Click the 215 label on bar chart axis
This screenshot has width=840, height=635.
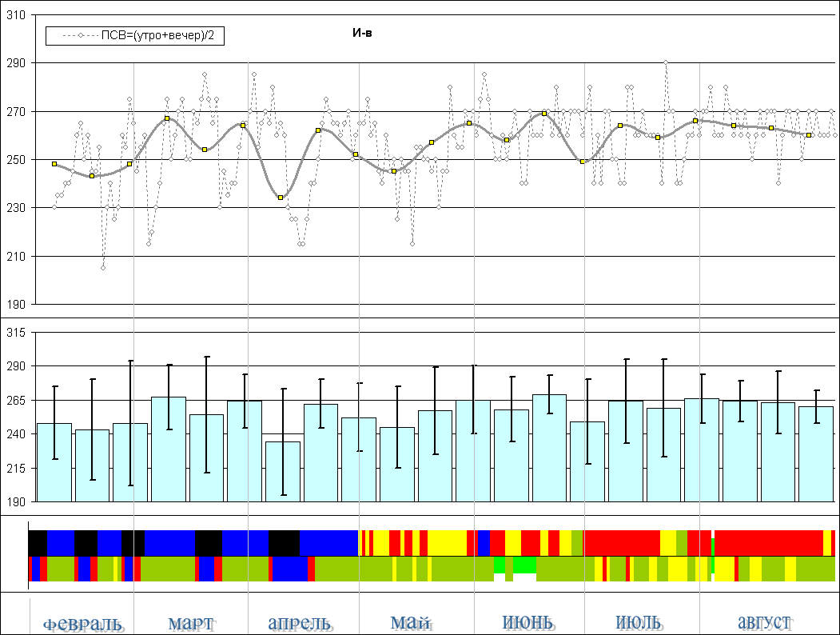tap(16, 469)
